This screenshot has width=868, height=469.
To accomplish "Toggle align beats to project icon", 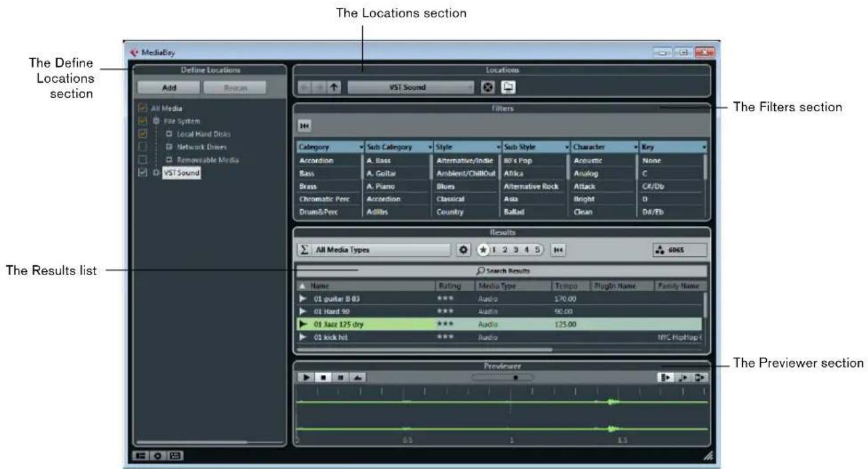I will tap(683, 377).
